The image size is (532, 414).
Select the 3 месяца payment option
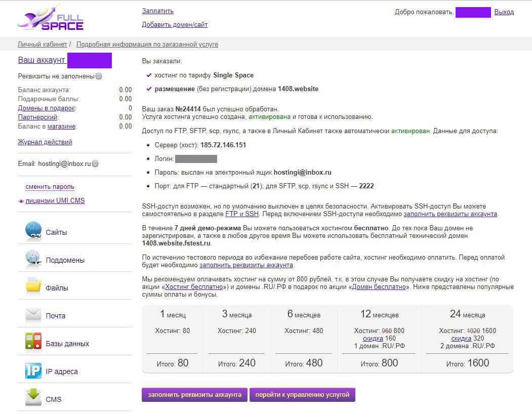point(236,339)
